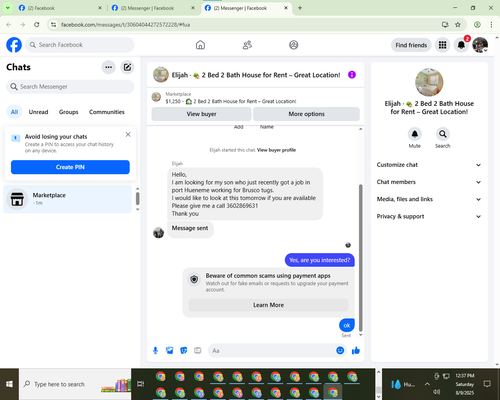
Task: Open notifications bell with badge
Action: tap(461, 45)
